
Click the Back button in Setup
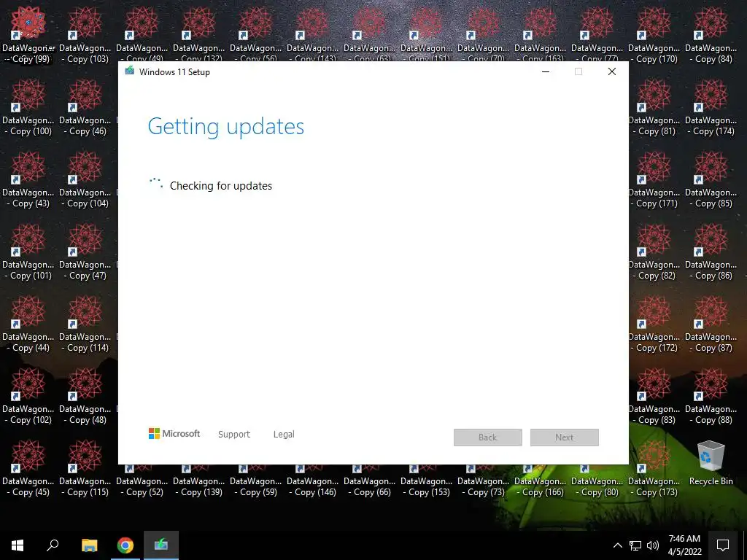point(488,437)
